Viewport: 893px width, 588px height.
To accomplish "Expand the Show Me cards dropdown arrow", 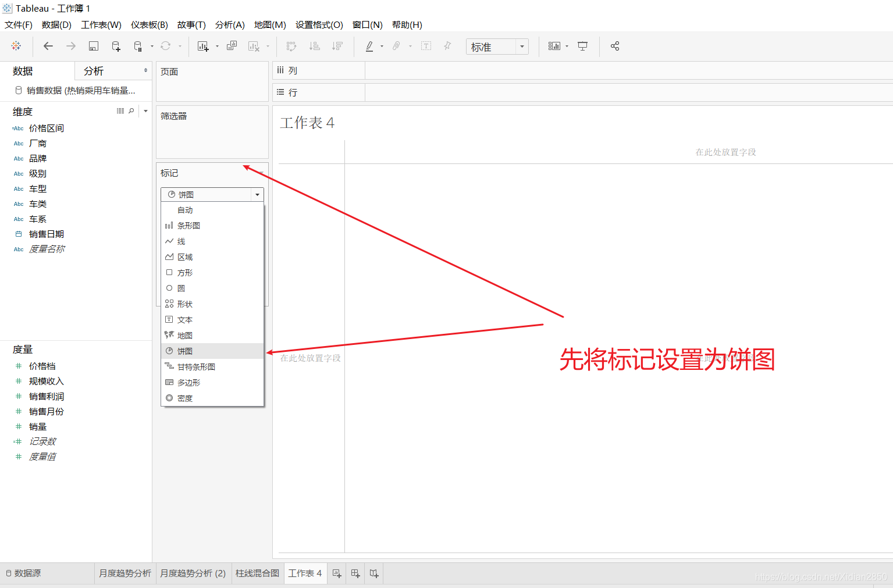I will tap(567, 46).
